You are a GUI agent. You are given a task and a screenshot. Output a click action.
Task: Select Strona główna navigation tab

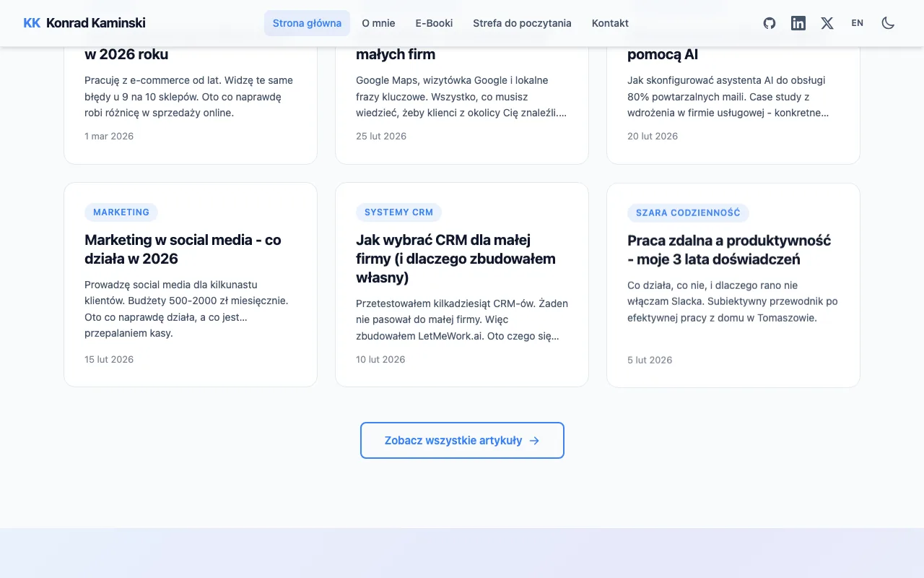coord(307,23)
